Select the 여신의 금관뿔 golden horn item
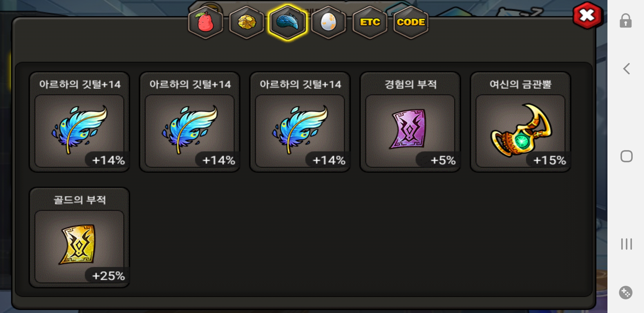The width and height of the screenshot is (644, 313). pyautogui.click(x=520, y=122)
